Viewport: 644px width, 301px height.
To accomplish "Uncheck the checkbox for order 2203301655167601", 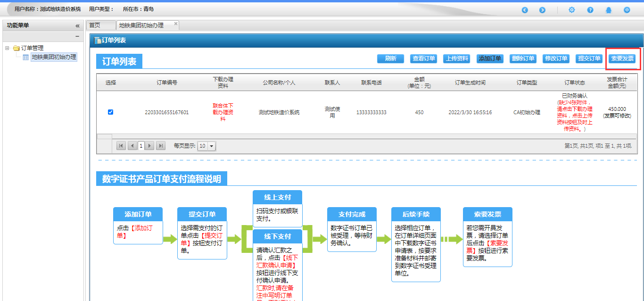I will (110, 112).
